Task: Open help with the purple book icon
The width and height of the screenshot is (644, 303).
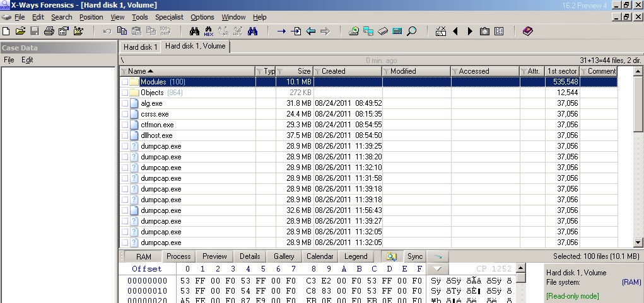Action: pyautogui.click(x=528, y=31)
